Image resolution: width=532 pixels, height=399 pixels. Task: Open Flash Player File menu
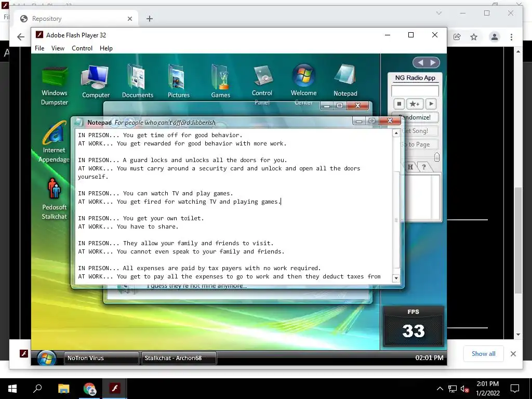[x=39, y=48]
